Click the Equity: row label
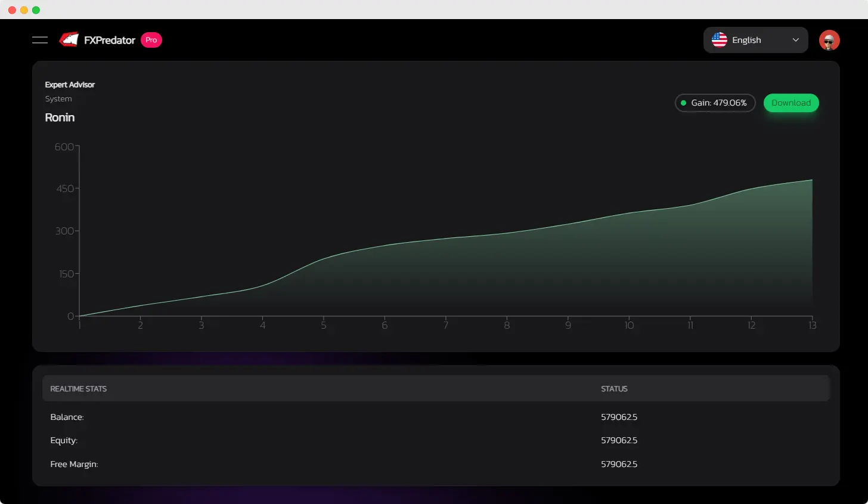The width and height of the screenshot is (868, 504). click(x=64, y=440)
